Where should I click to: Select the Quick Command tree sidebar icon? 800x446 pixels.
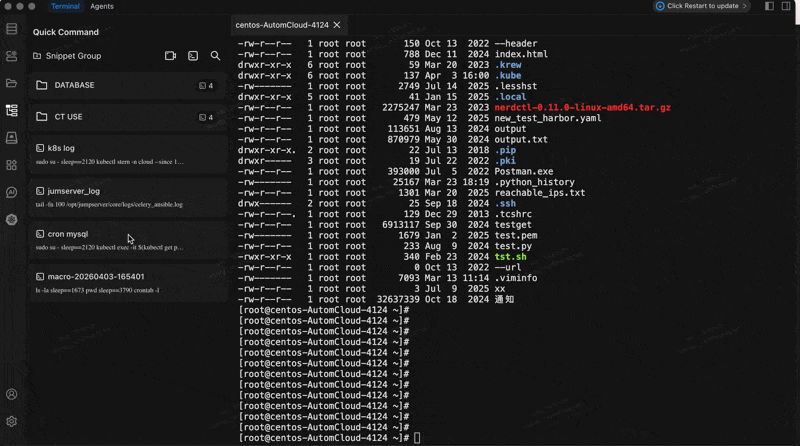point(11,110)
